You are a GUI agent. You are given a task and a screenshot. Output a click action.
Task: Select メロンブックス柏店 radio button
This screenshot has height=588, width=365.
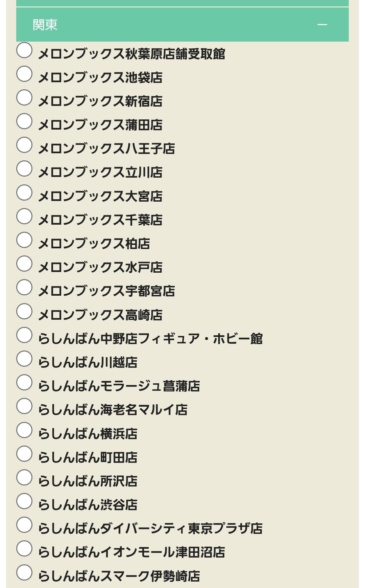(x=24, y=240)
